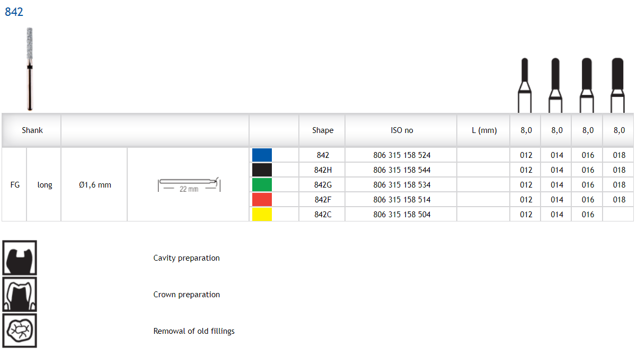Click the 842 page title

coord(14,12)
